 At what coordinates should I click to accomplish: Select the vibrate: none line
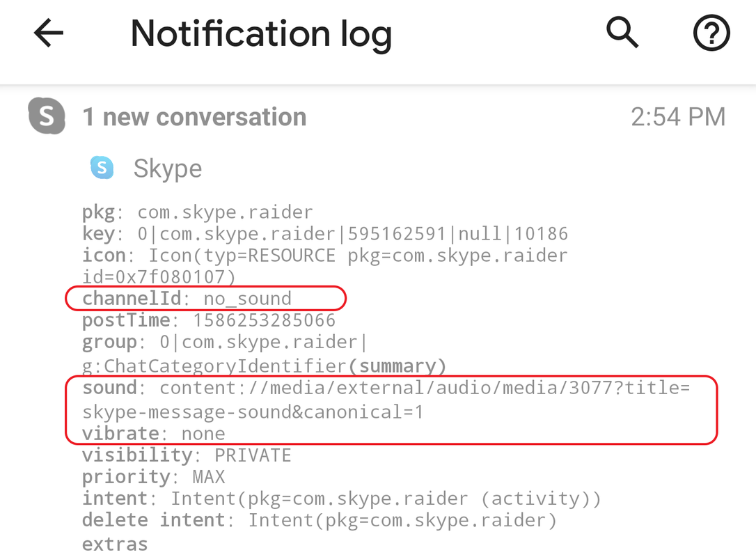pyautogui.click(x=154, y=434)
